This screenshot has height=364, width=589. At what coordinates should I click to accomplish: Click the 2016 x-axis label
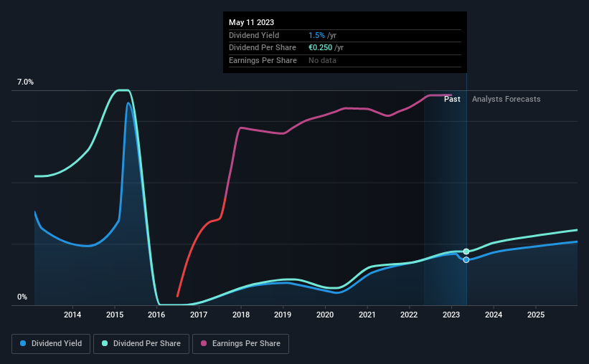tap(156, 315)
